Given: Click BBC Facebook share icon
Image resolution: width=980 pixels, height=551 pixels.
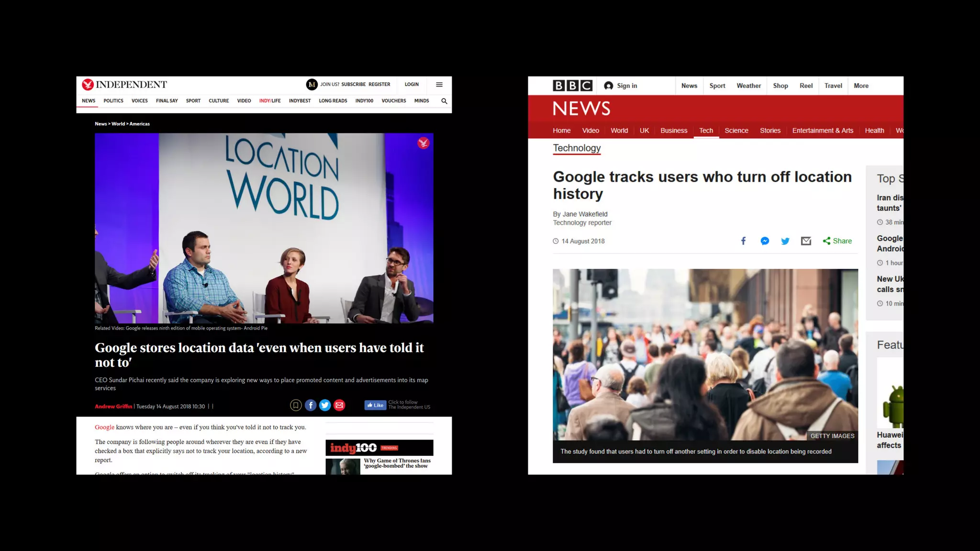Looking at the screenshot, I should point(743,241).
